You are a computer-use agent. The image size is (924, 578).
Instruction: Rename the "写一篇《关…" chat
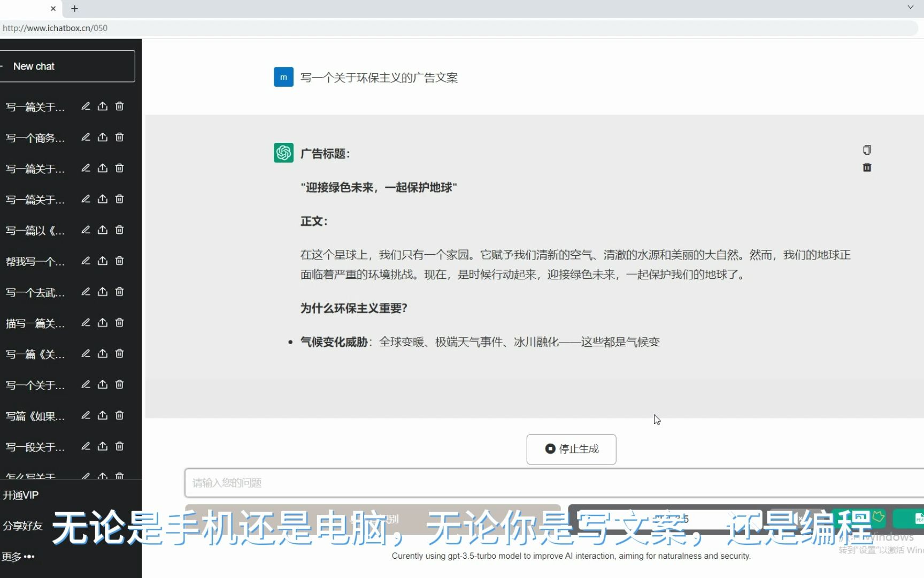pos(86,353)
